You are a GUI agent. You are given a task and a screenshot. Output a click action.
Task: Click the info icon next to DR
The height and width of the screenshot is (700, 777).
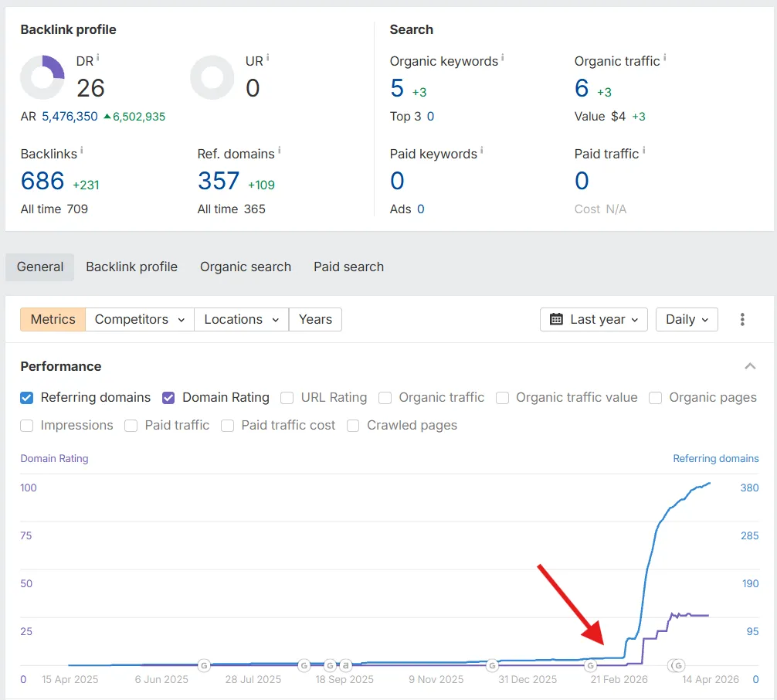click(x=98, y=58)
